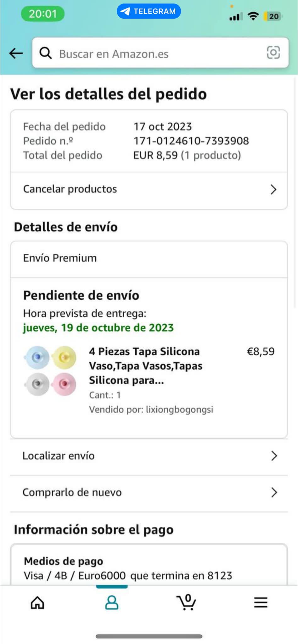
Task: Tap the Telegram return pill
Action: [x=149, y=11]
